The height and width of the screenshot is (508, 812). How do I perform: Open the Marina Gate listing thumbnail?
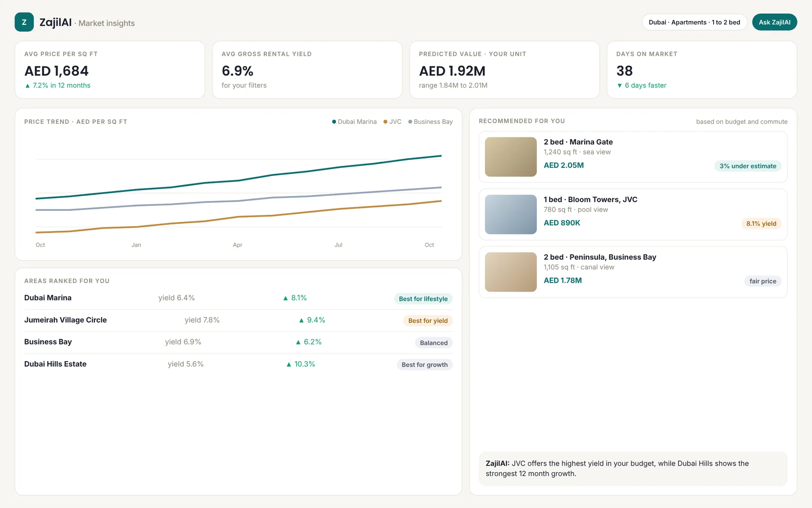511,157
